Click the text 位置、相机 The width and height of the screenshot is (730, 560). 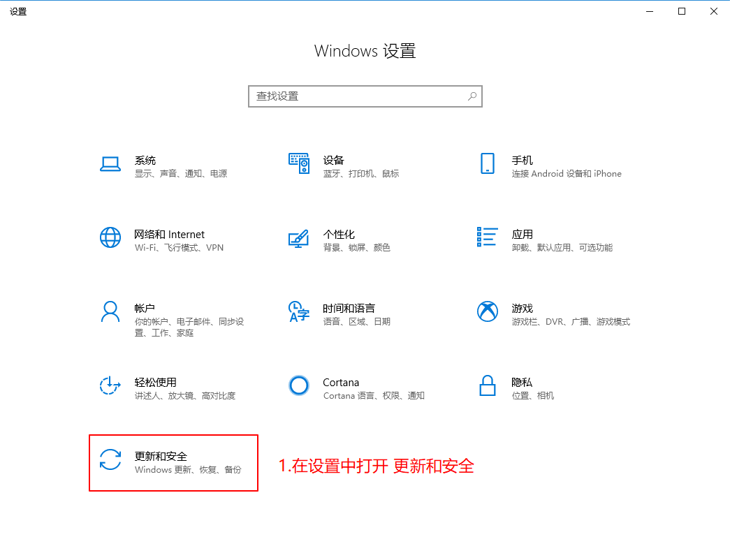(x=533, y=396)
